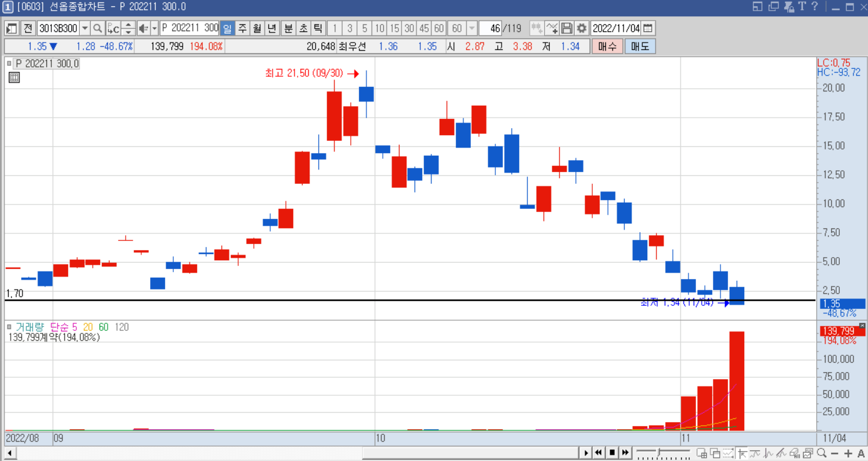Viewport: 868px width, 461px height.
Task: Close the volume pane small x
Action: 862,326
